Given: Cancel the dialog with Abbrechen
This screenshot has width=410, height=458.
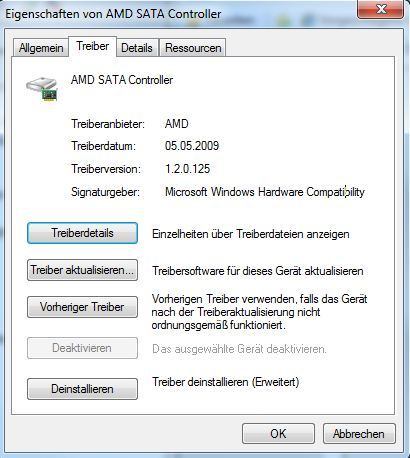Looking at the screenshot, I should (359, 434).
